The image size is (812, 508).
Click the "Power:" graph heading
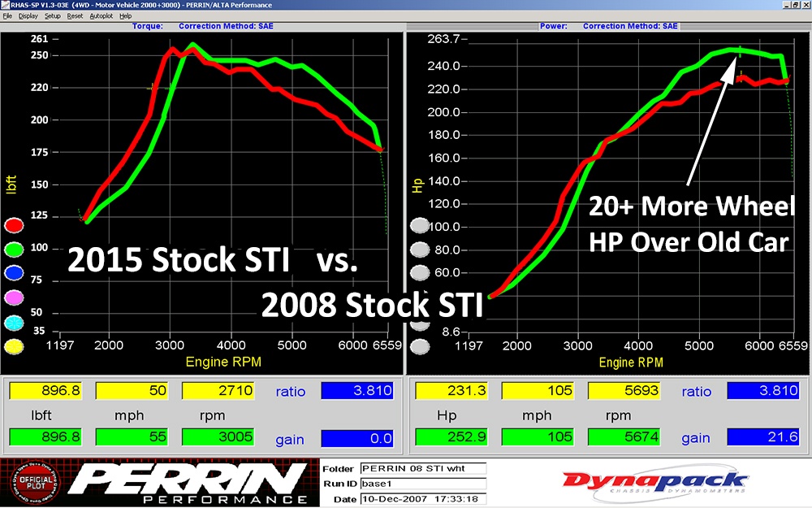coord(553,26)
